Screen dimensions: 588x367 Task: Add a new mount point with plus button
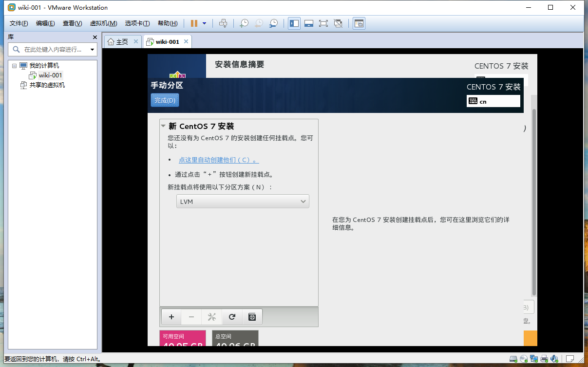(x=171, y=317)
